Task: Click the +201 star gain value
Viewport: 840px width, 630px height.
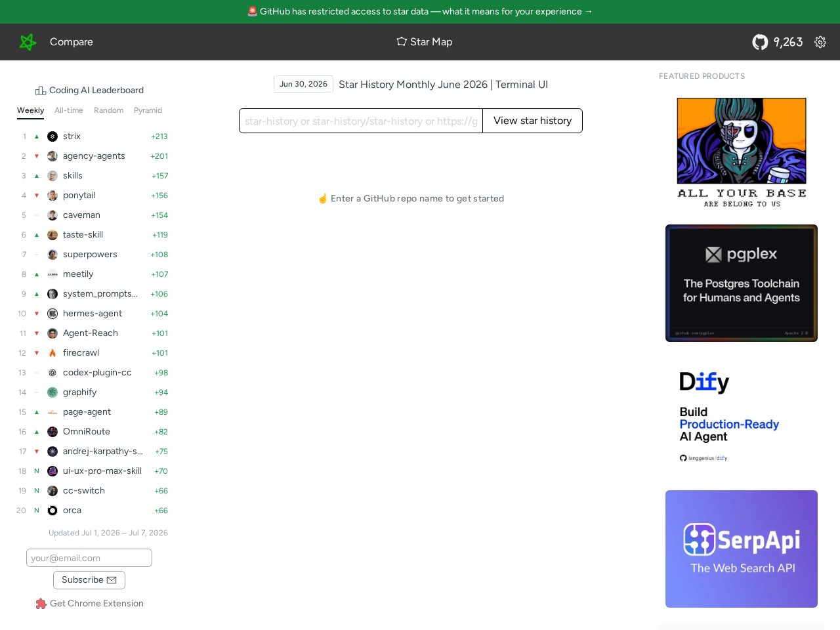Action: [x=159, y=156]
